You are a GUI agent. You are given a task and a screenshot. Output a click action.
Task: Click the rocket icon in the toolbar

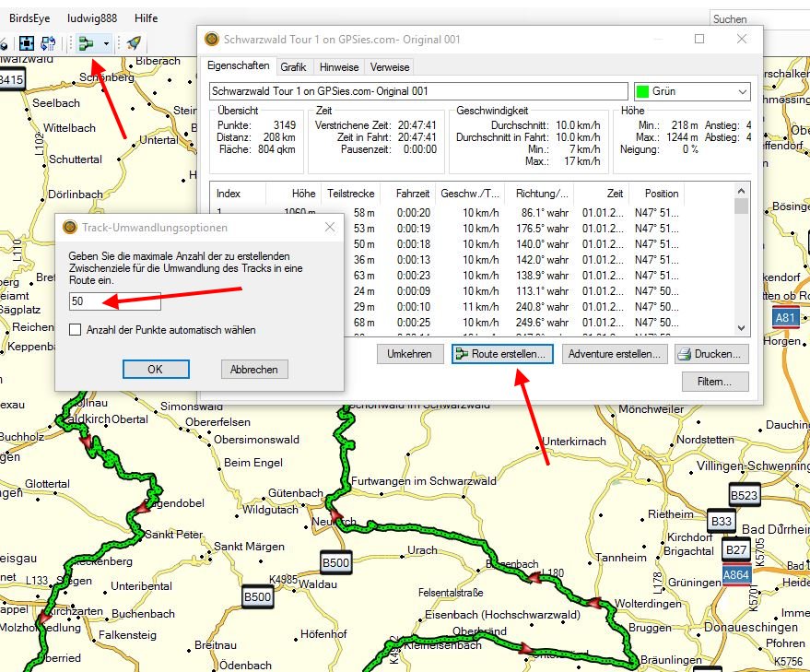pos(134,43)
